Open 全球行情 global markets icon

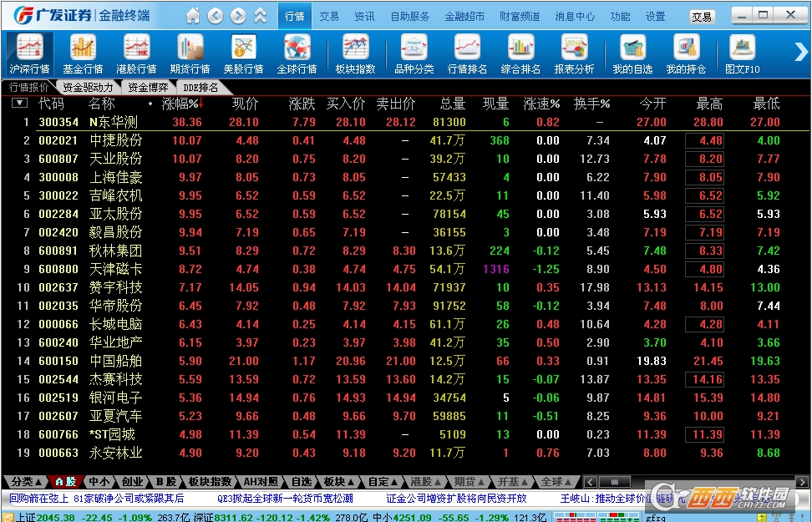[x=297, y=53]
